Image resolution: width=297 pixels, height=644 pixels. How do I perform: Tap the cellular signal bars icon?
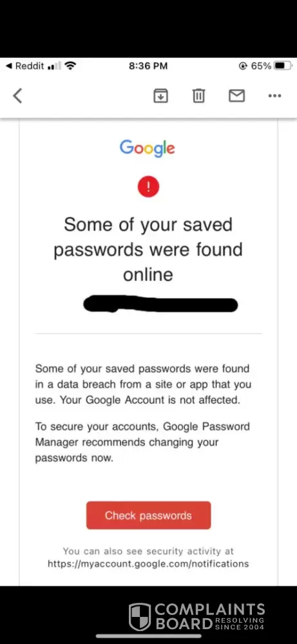click(x=54, y=66)
